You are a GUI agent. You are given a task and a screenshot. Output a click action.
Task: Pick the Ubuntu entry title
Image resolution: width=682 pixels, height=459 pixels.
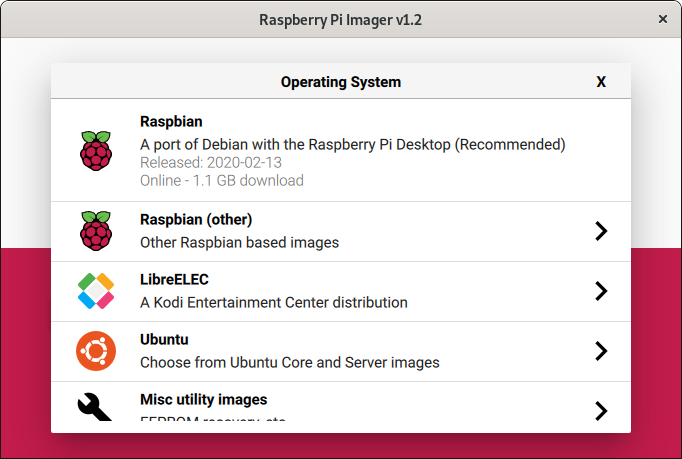(x=164, y=340)
